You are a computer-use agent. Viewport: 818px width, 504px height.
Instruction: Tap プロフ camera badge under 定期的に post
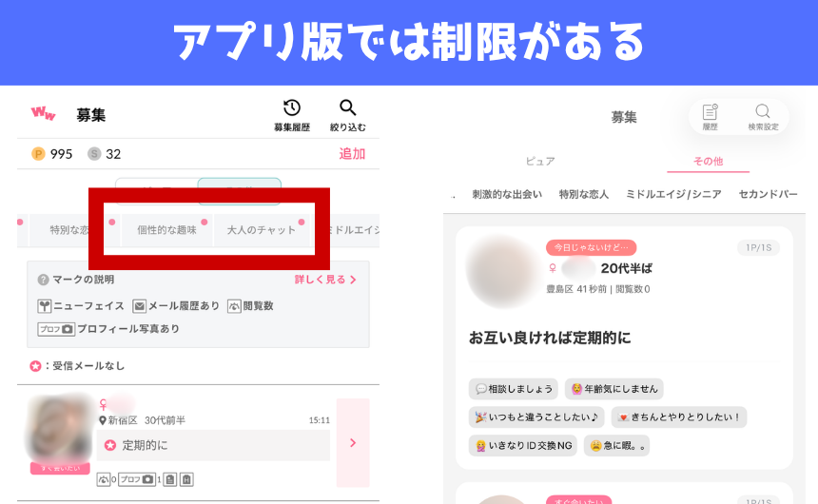pos(137,479)
